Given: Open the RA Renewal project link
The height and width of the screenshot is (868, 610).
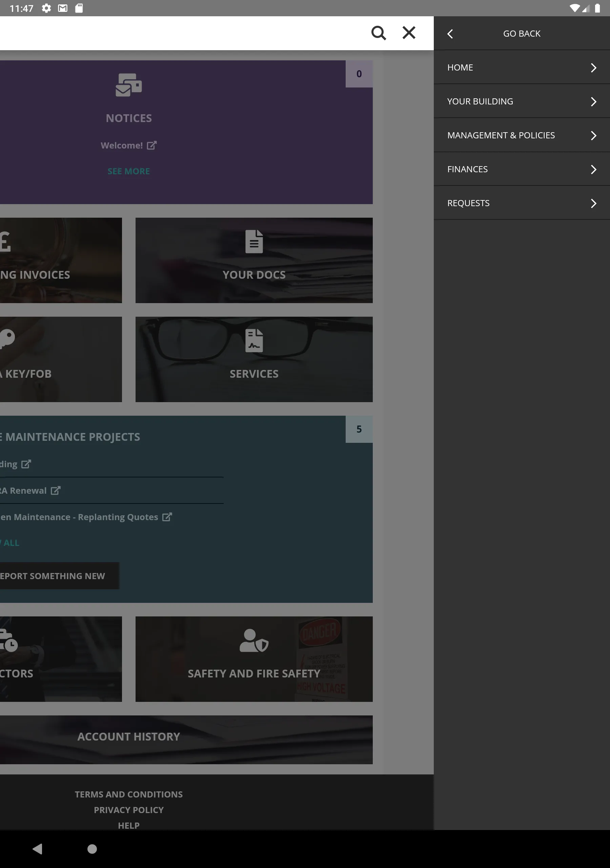Looking at the screenshot, I should (23, 491).
